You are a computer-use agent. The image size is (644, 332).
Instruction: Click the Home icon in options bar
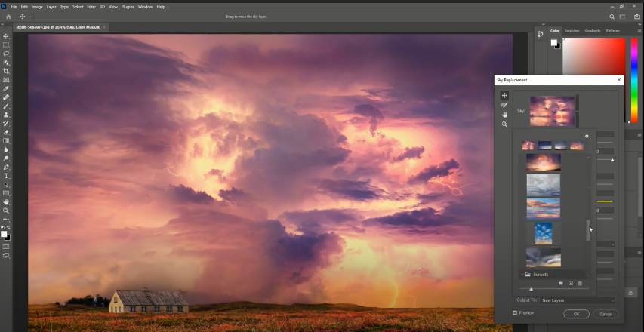[8, 17]
